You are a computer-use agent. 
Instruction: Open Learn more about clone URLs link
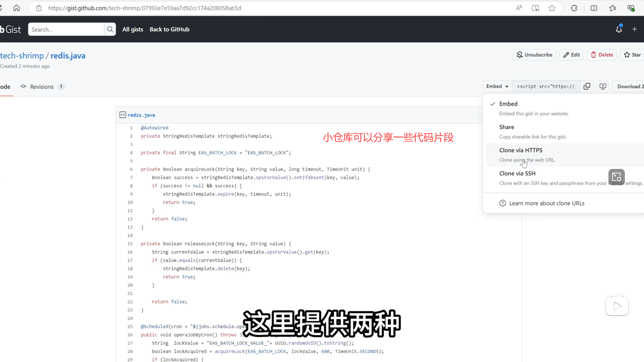coord(546,203)
